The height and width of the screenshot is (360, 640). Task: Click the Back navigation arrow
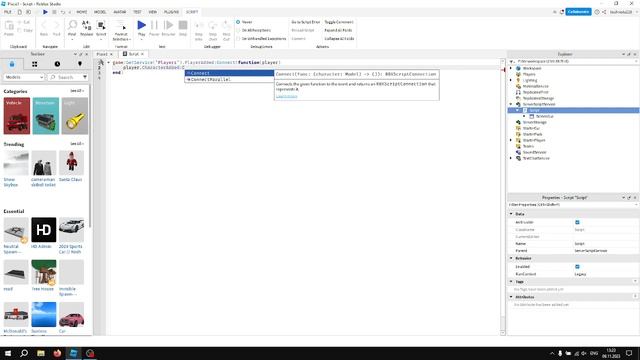44,26
